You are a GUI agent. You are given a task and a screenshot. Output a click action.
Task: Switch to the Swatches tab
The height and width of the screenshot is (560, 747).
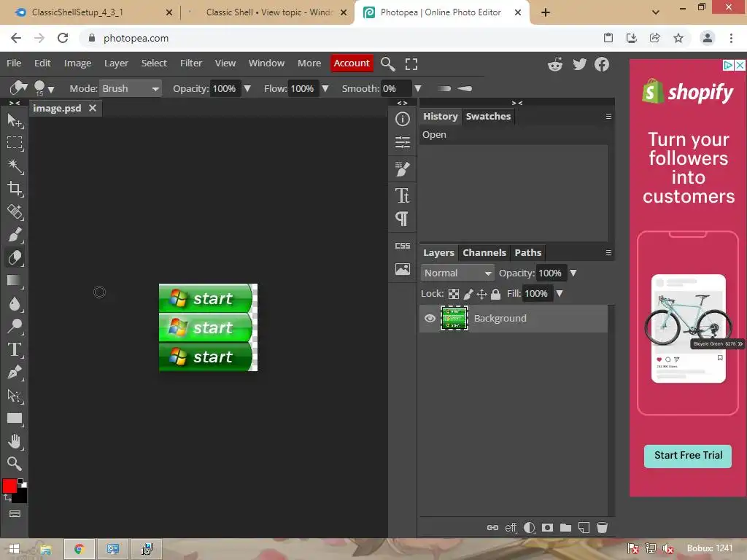coord(488,116)
